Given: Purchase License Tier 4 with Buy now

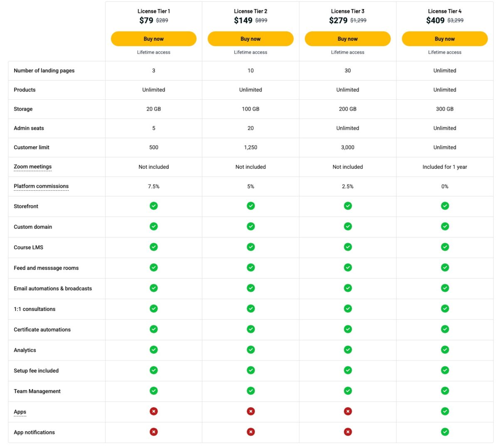Looking at the screenshot, I should [x=445, y=39].
